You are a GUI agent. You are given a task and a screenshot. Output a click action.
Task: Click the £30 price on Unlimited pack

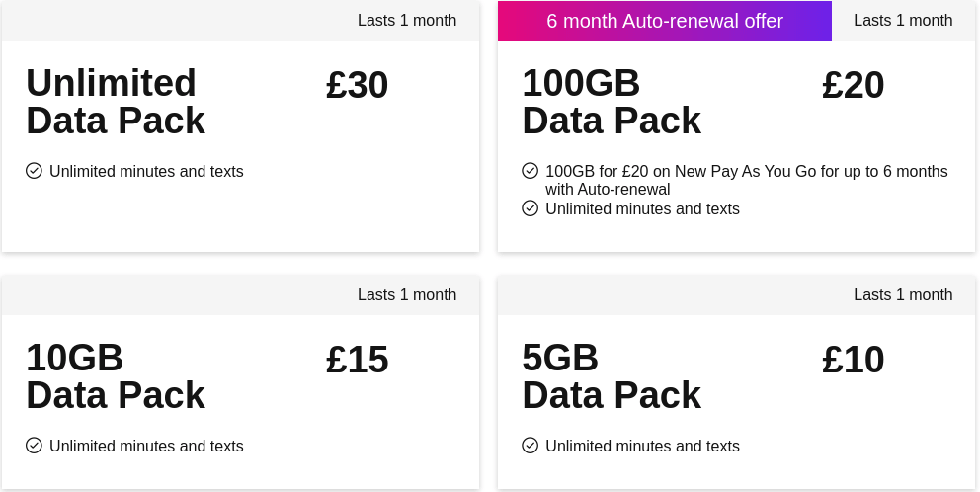358,85
